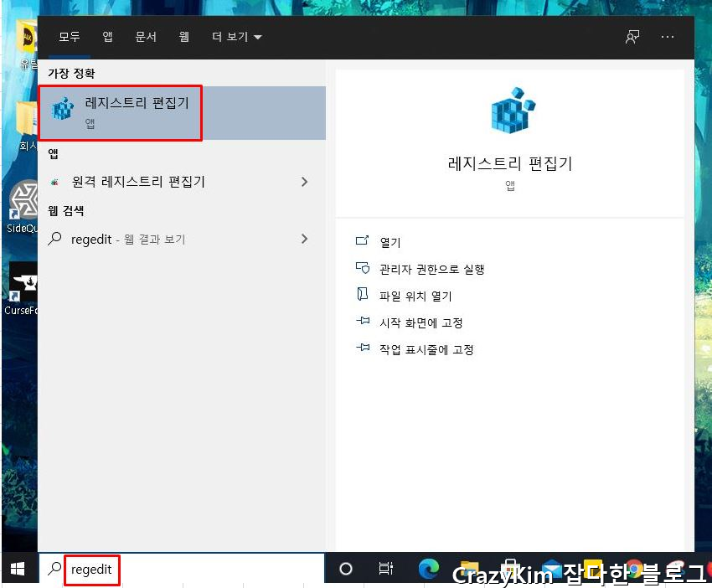The width and height of the screenshot is (712, 588).
Task: Click the magnifier icon beside regedit web result
Action: point(54,239)
